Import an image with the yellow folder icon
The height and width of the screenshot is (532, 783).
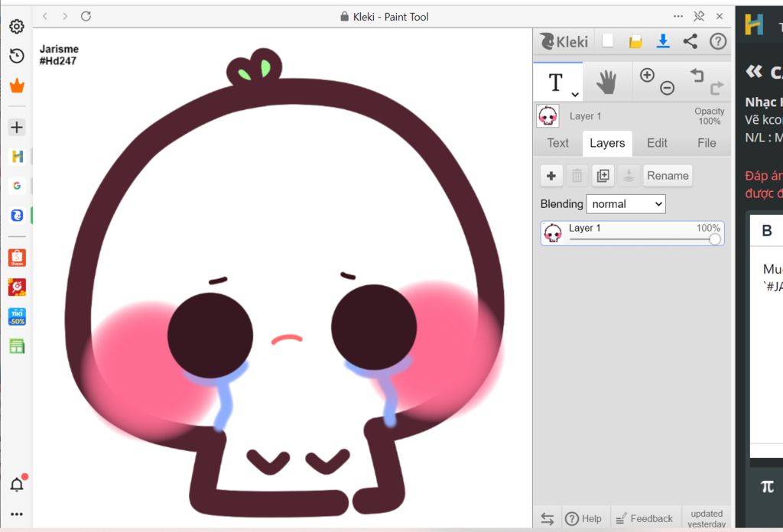pyautogui.click(x=635, y=41)
